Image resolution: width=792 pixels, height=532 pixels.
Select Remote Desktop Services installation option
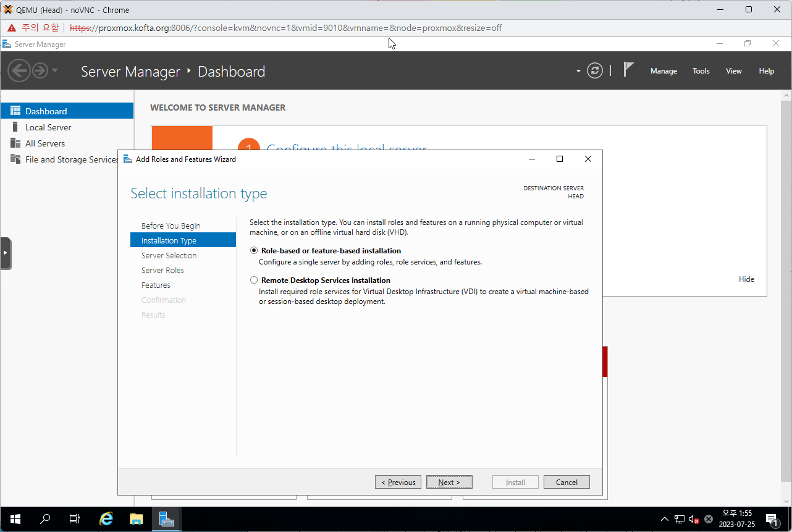[x=254, y=281]
